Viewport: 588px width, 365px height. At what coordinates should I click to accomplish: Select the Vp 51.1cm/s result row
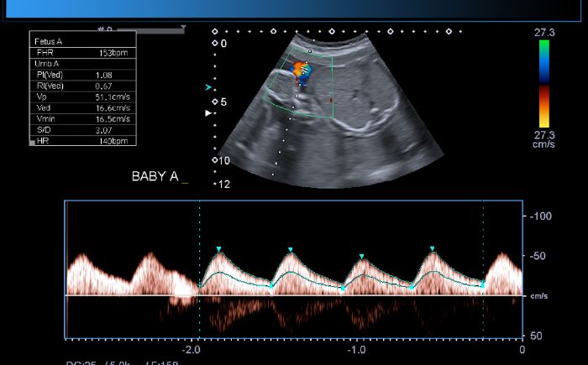[82, 96]
